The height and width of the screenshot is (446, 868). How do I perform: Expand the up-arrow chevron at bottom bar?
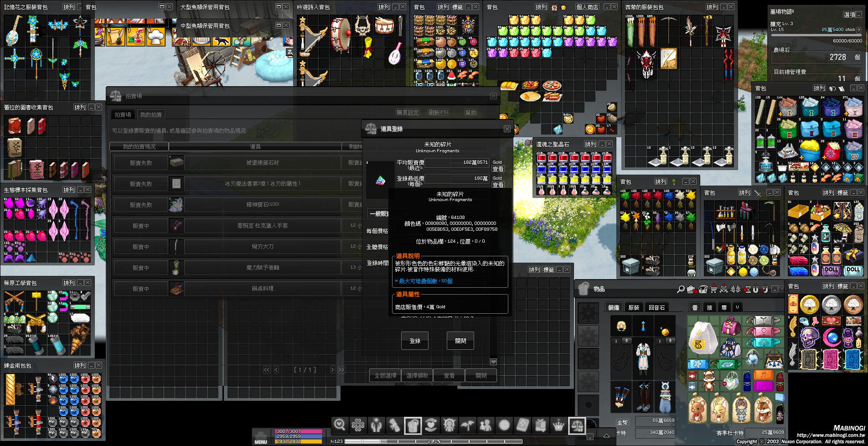[x=606, y=436]
